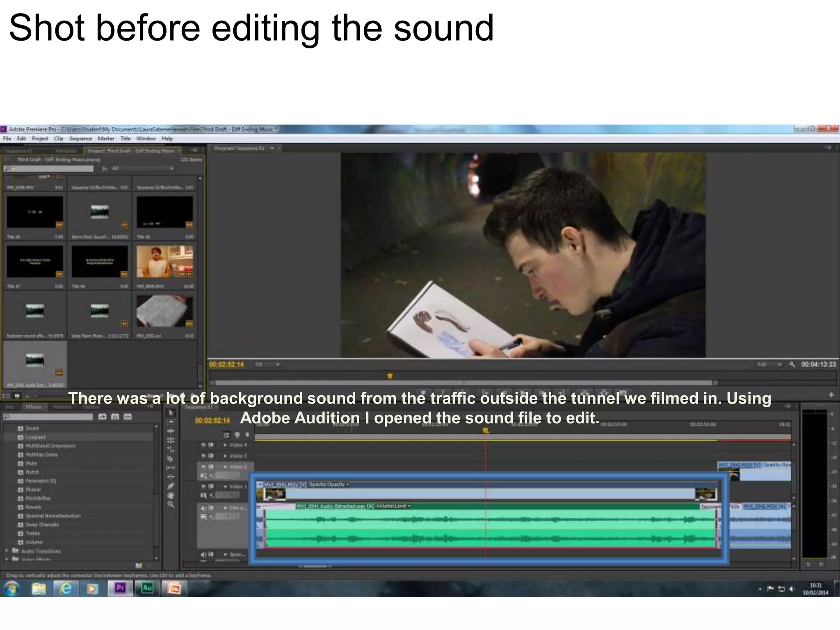Select the Parametric EQ effect

click(41, 481)
